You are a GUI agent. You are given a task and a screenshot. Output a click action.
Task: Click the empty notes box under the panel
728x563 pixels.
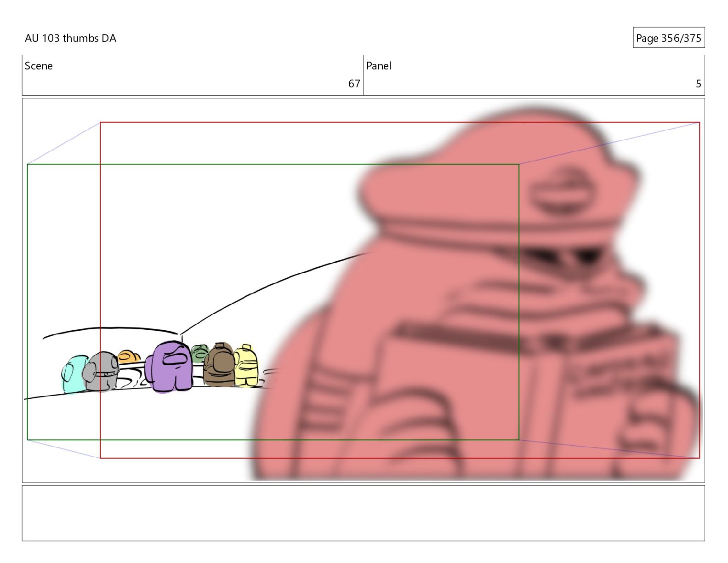363,513
